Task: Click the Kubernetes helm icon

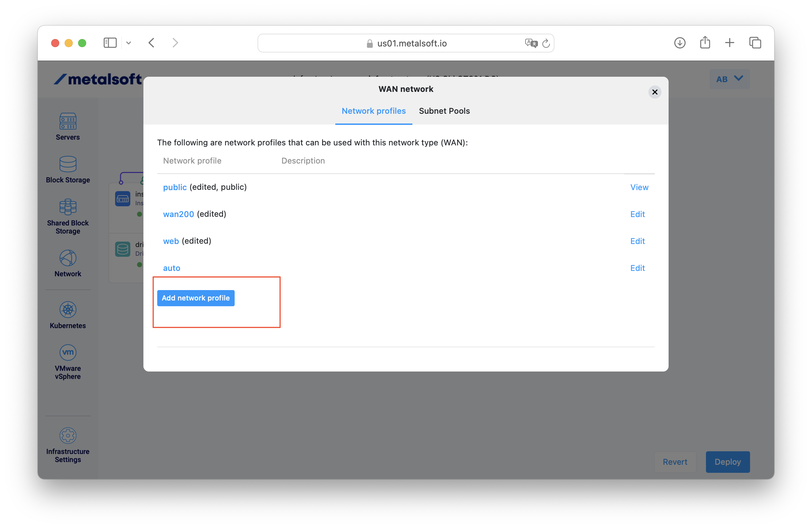Action: pyautogui.click(x=68, y=310)
